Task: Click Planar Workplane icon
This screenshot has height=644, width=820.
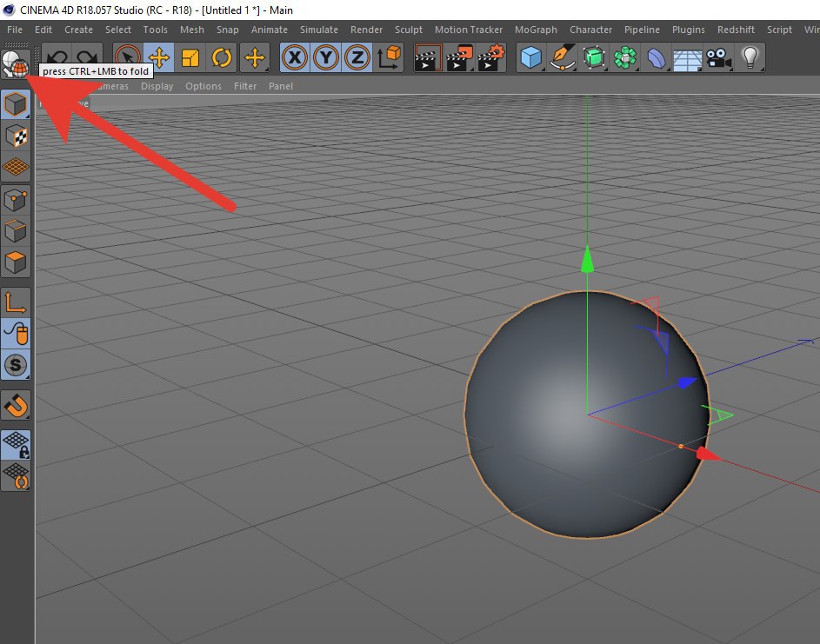Action: [16, 476]
